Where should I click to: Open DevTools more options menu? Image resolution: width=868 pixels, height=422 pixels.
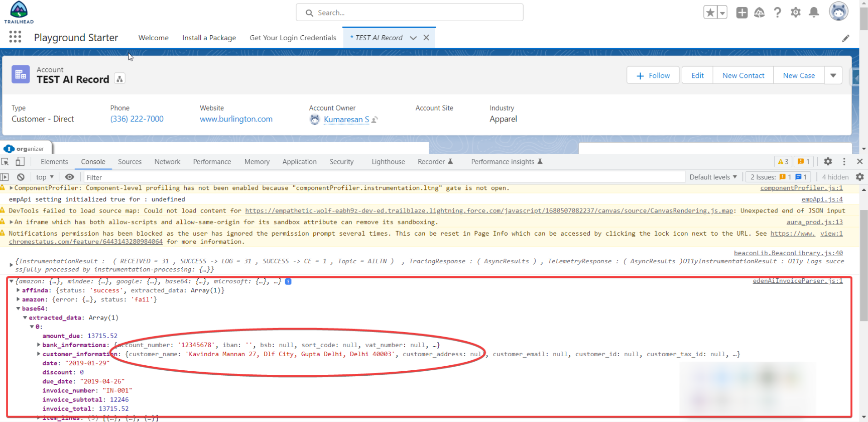(x=844, y=162)
